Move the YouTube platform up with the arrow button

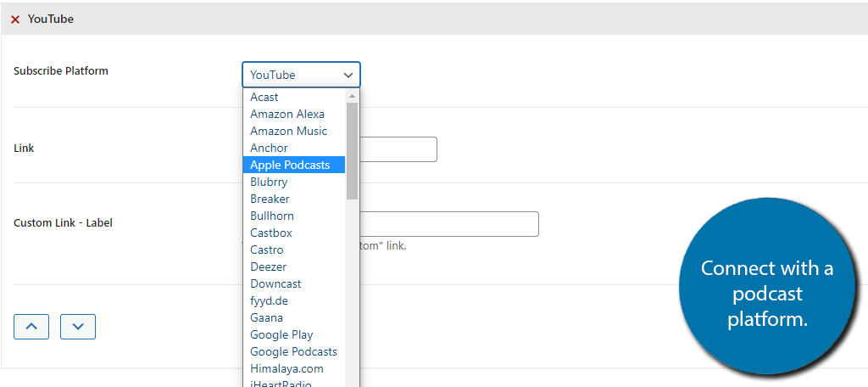(31, 327)
